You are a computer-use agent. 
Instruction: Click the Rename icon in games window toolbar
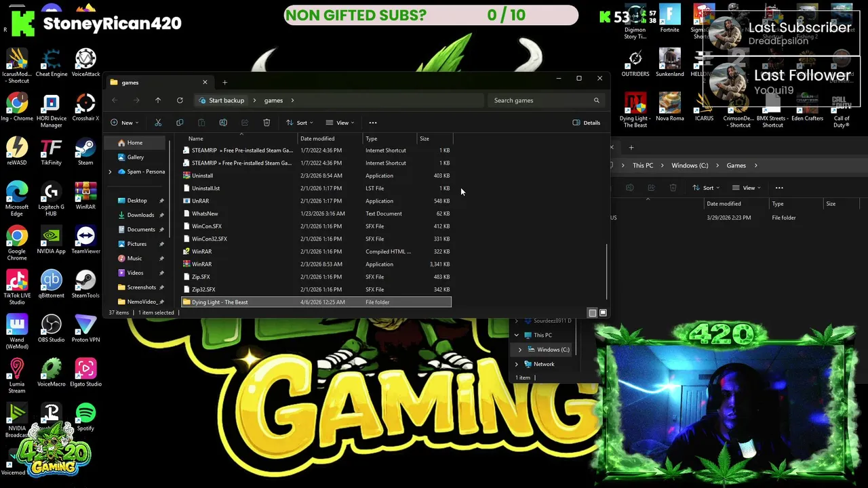[223, 123]
